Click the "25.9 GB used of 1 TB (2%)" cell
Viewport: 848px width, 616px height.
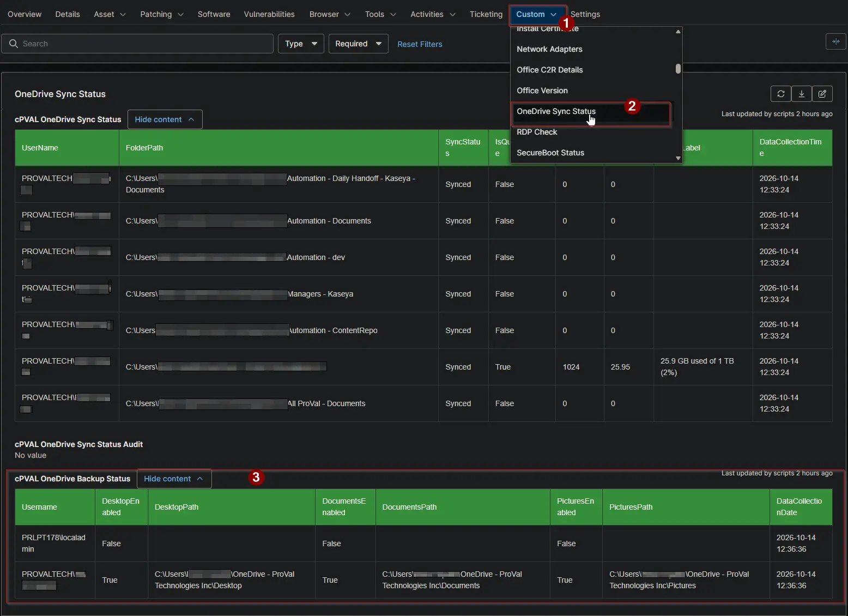(x=703, y=367)
